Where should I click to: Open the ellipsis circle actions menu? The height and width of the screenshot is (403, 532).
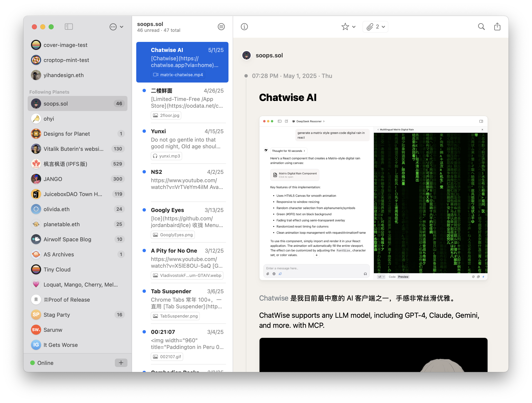click(113, 27)
